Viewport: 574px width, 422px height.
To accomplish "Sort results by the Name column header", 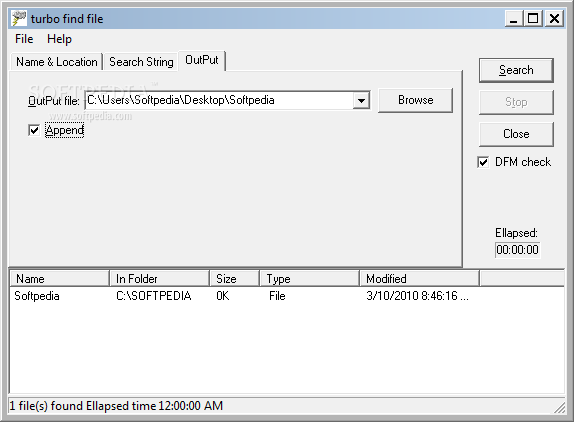I will click(x=59, y=279).
